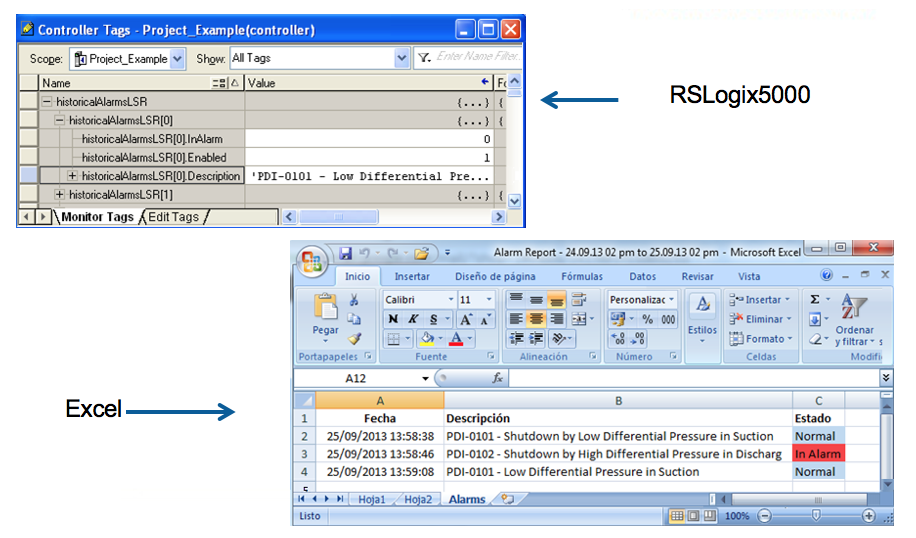Select Hoja2 sheet tab

tap(418, 499)
